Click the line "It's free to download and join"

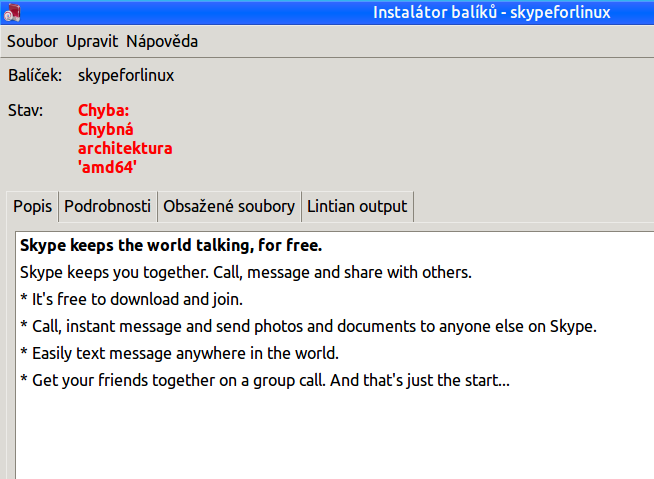coord(131,300)
